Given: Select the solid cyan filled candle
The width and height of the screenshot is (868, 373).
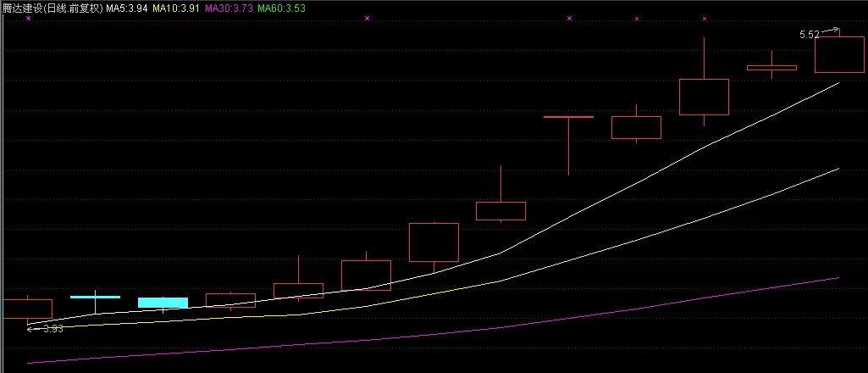Looking at the screenshot, I should pyautogui.click(x=163, y=303).
